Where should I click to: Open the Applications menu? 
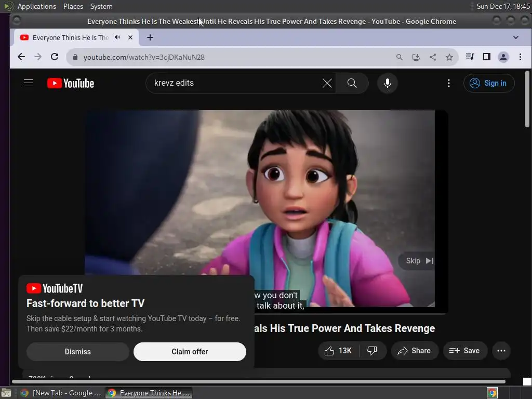(x=37, y=6)
